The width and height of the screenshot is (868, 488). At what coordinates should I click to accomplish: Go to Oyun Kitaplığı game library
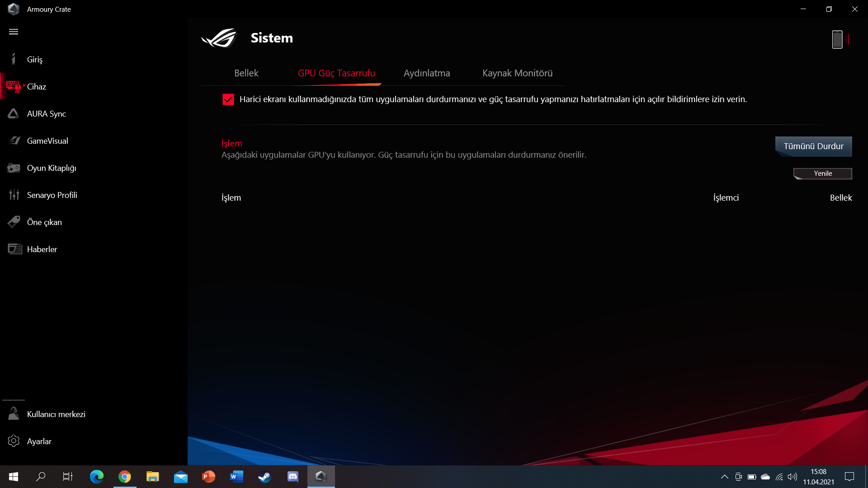click(51, 168)
